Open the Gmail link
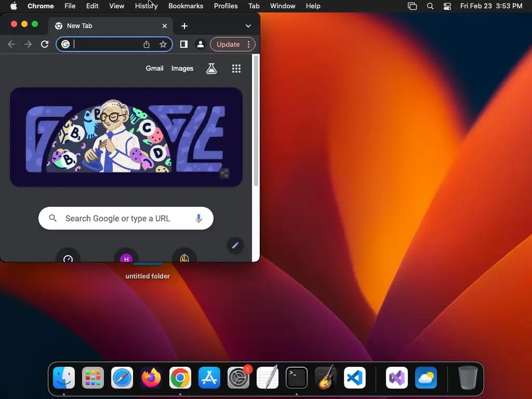The image size is (532, 399). [x=155, y=69]
